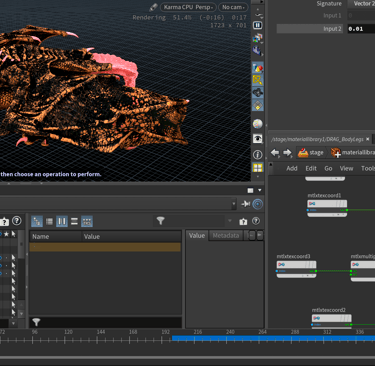Toggle the tree hierarchy view button
This screenshot has width=375, height=366.
point(37,221)
